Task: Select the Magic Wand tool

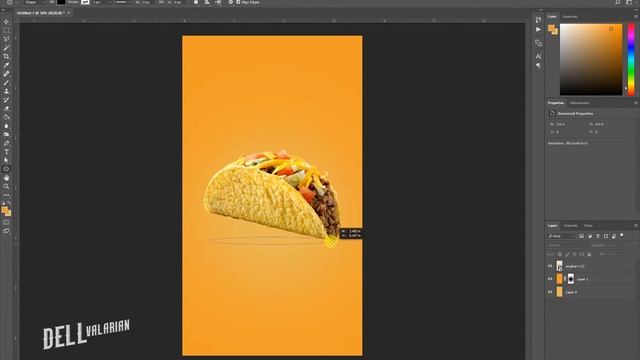Action: [x=6, y=48]
